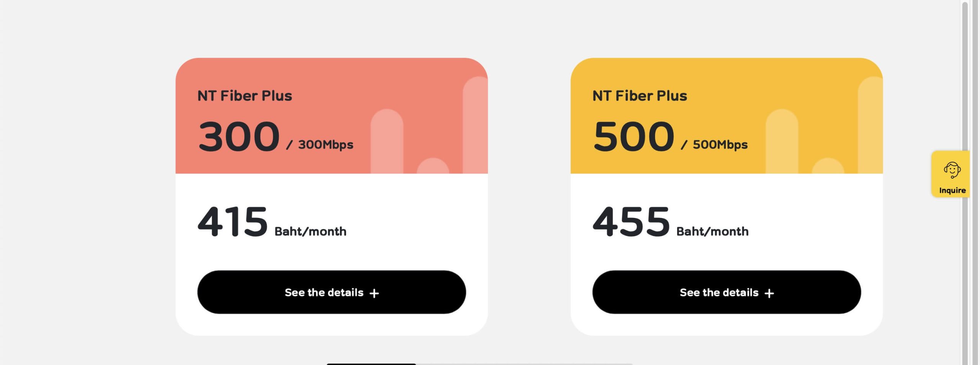Click the tall decorative bar on yellow card header

click(870, 125)
